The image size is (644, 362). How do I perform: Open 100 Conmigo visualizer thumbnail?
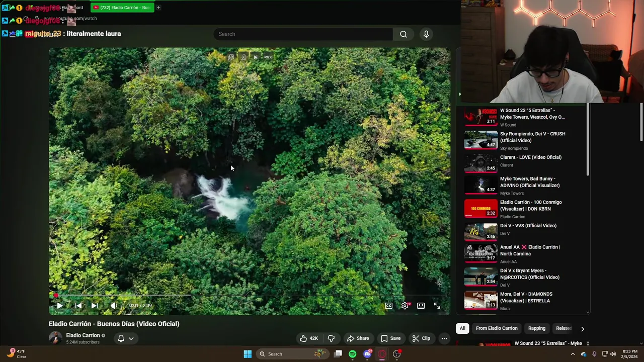tap(480, 209)
